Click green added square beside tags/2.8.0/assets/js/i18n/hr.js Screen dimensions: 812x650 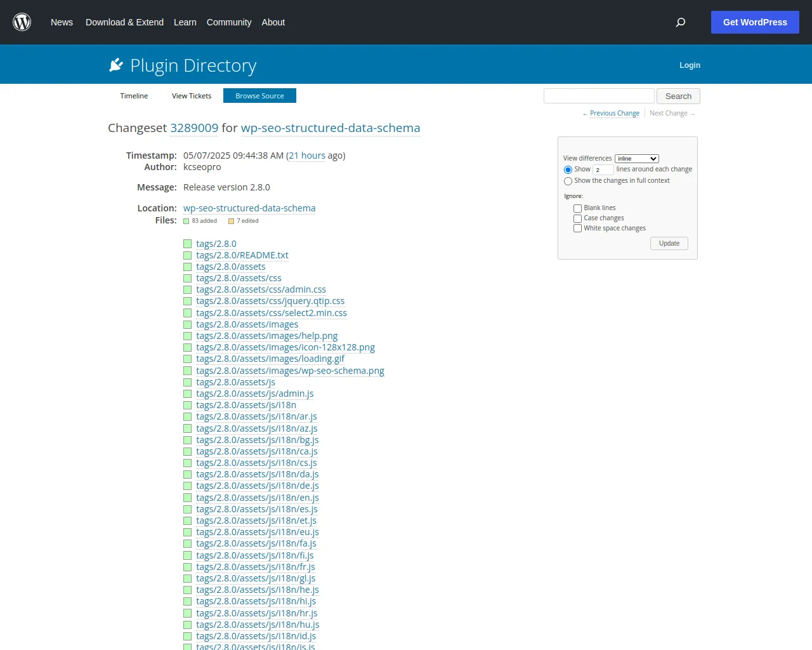188,613
